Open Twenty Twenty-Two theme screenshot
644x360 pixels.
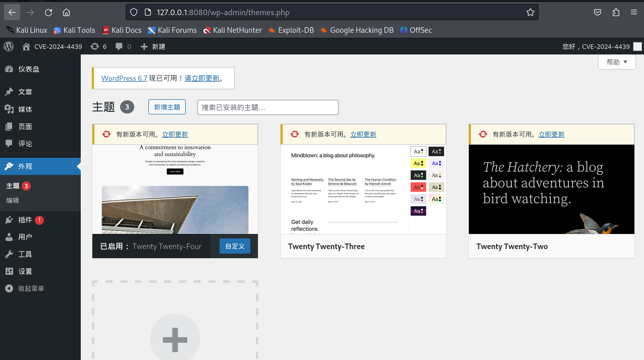click(552, 189)
